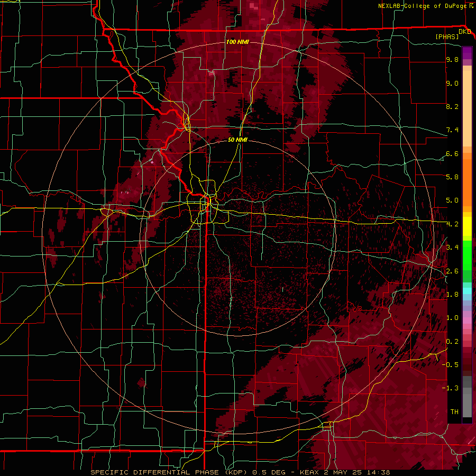Click the NEXLAB arrow logo icon
The image size is (476, 476).
coord(472,5)
